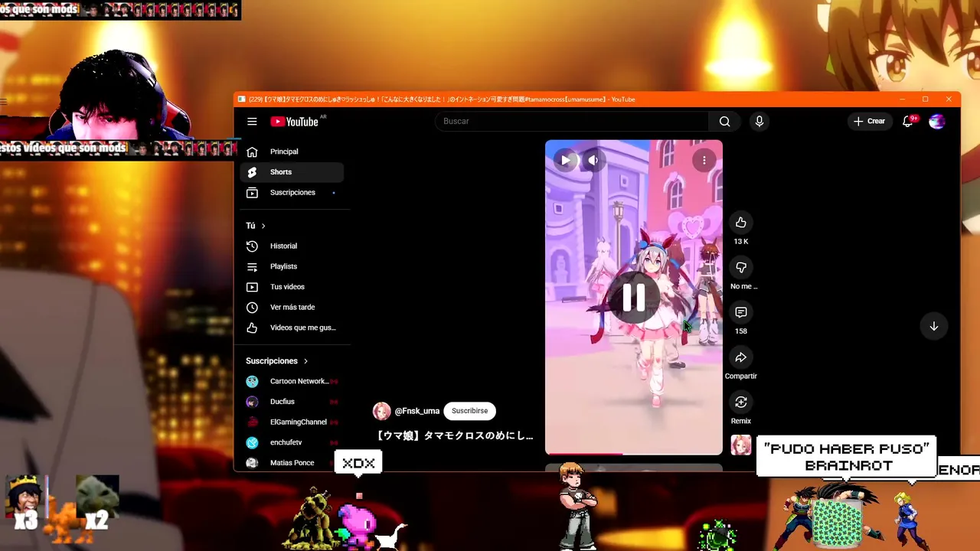The height and width of the screenshot is (551, 980).
Task: Click the Remix button
Action: click(740, 402)
